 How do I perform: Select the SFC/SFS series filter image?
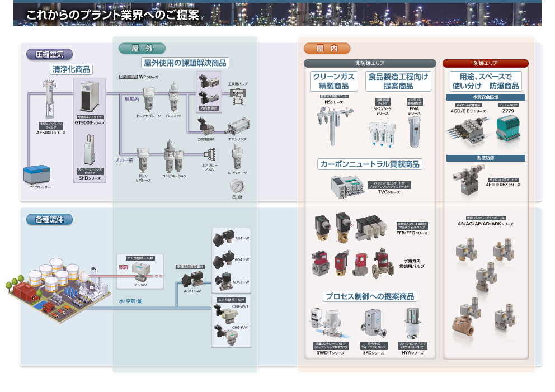[382, 131]
